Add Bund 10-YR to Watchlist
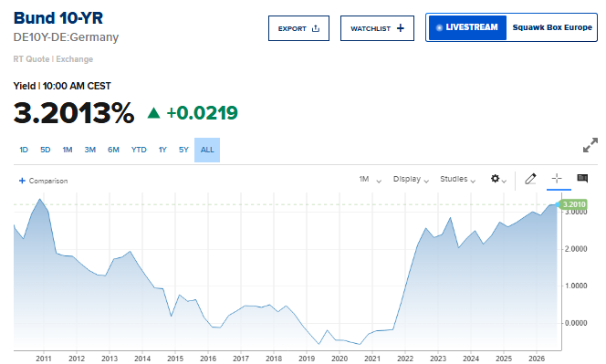 [x=377, y=28]
